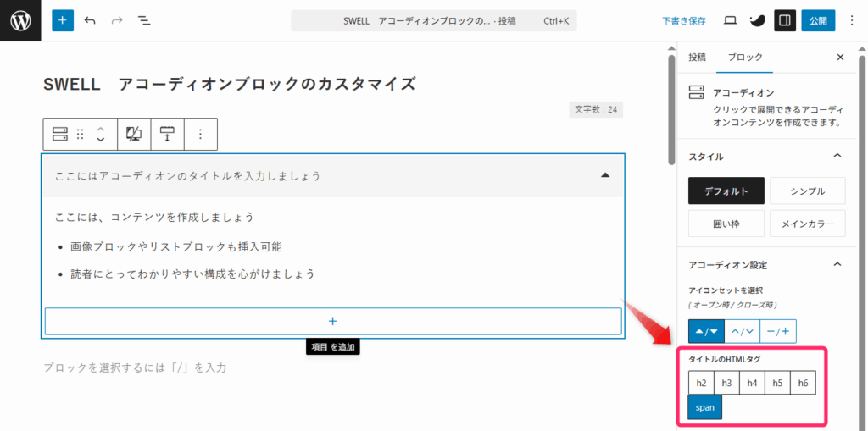Click the 公開 publish button
The image size is (868, 431).
[818, 20]
